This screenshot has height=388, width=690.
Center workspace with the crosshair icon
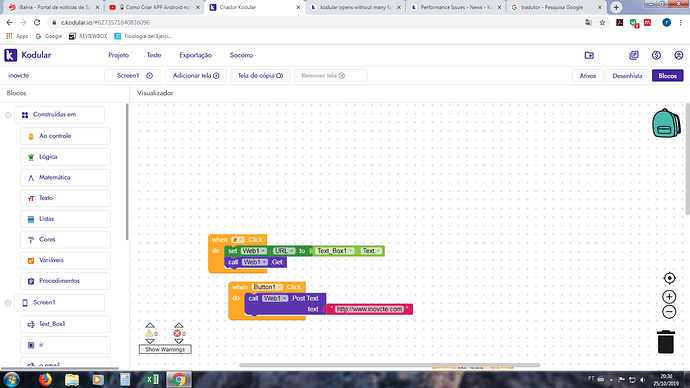pyautogui.click(x=669, y=278)
